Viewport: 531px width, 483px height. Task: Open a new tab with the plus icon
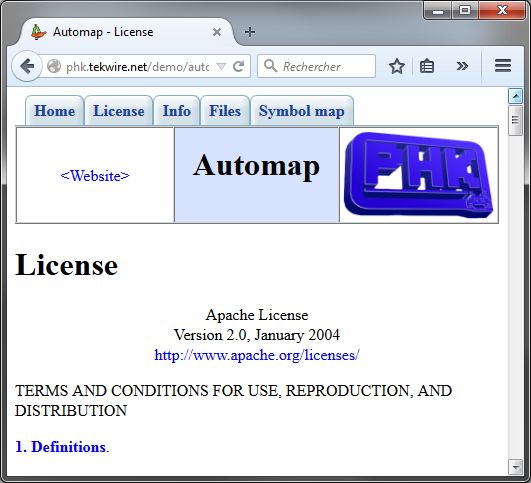tap(250, 32)
